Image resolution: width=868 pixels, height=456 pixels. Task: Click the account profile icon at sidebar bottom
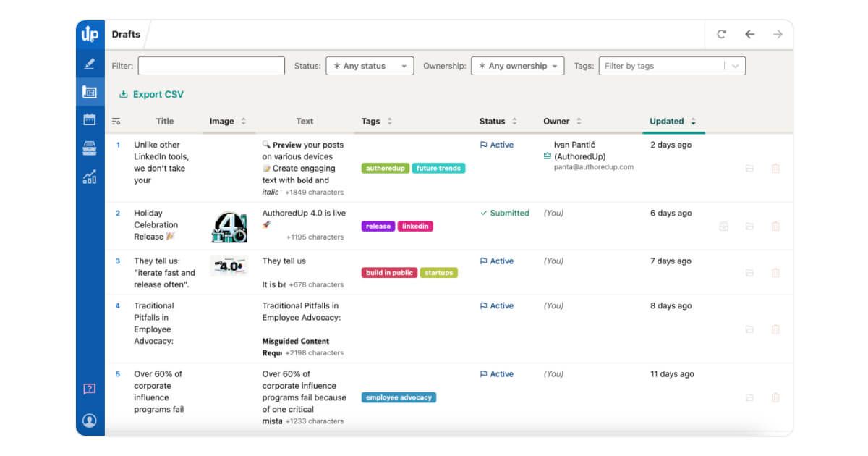point(89,418)
